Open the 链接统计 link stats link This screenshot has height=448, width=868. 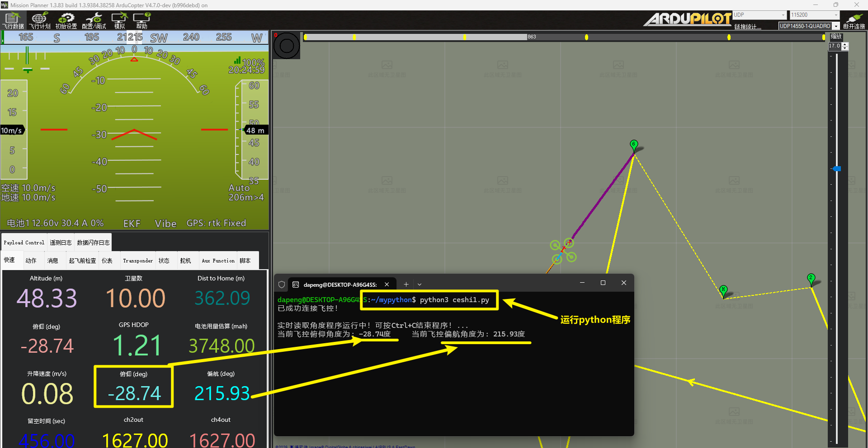747,27
